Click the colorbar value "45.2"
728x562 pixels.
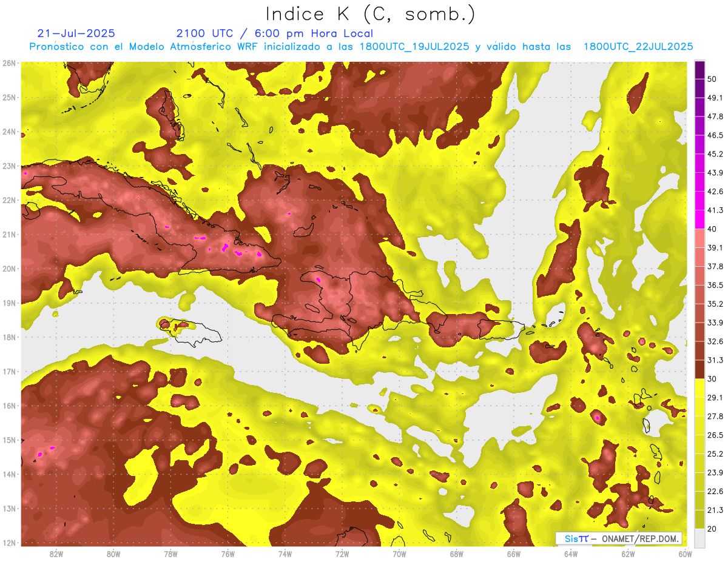tap(715, 154)
